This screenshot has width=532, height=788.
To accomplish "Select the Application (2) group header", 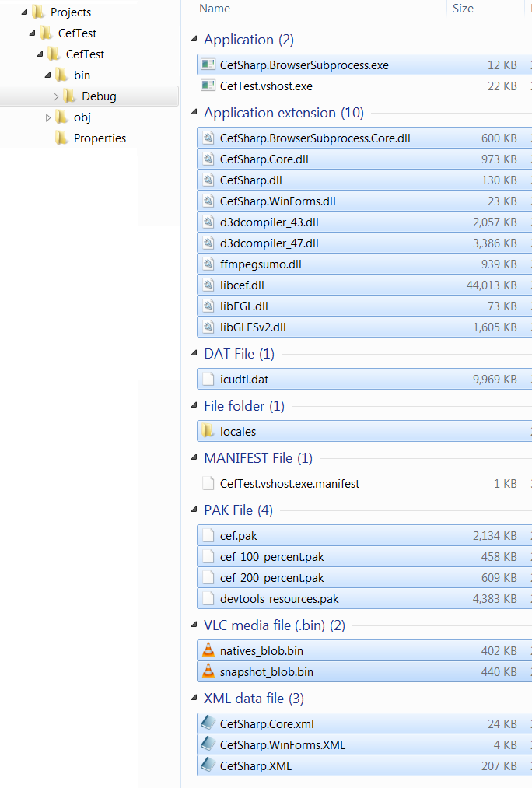I will pos(249,40).
